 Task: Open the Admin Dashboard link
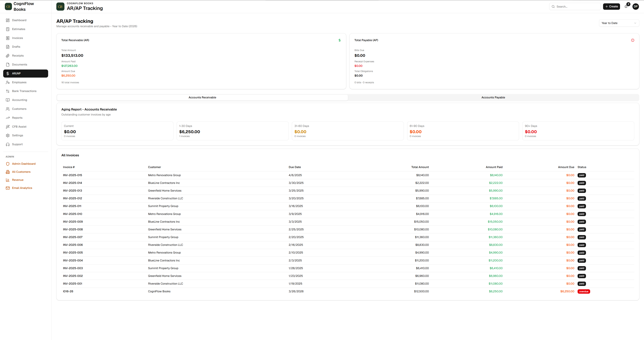[x=24, y=164]
